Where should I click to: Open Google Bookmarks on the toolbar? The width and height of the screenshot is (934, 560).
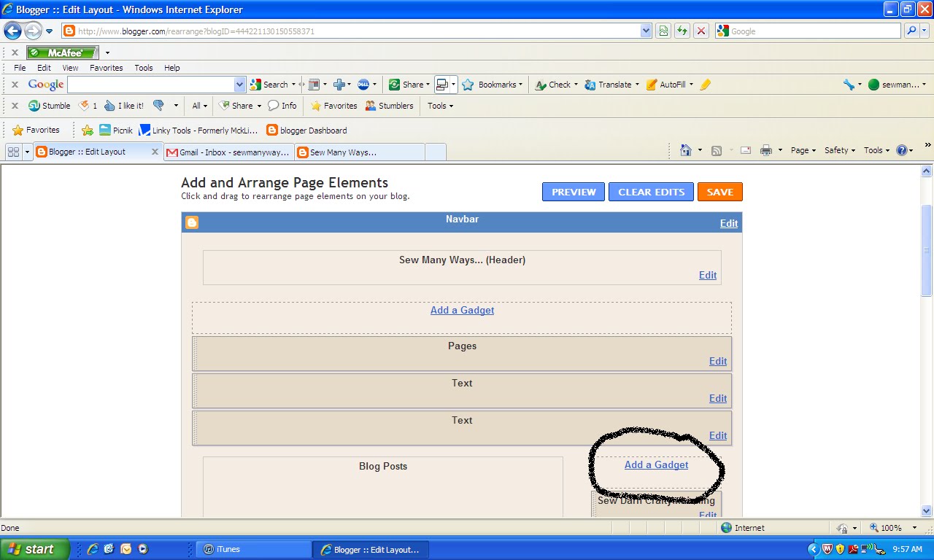[x=493, y=84]
